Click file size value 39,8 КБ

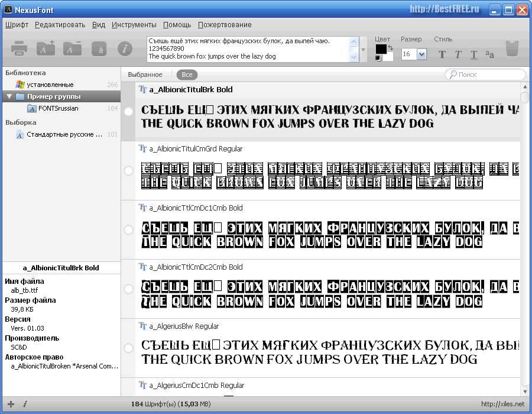click(x=22, y=309)
